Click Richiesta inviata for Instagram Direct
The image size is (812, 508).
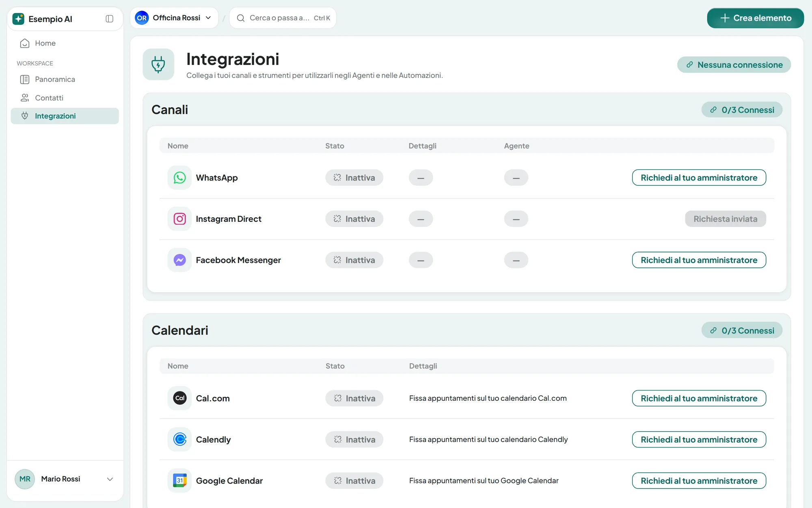tap(726, 219)
